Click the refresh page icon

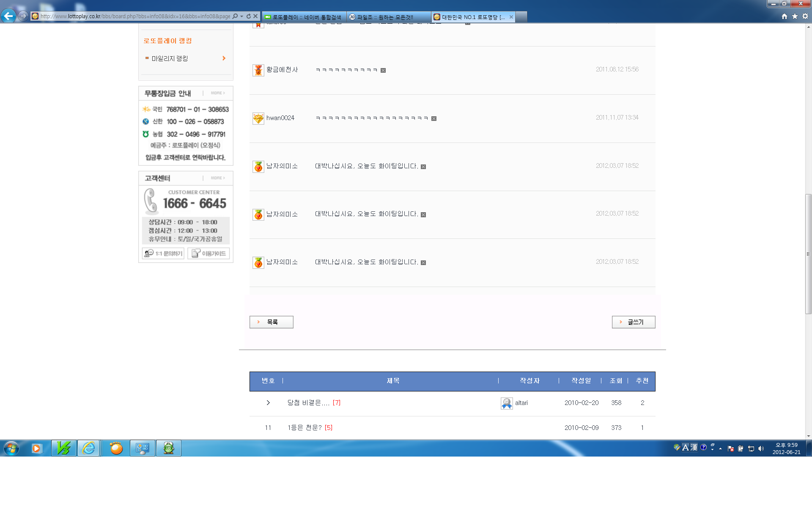pos(249,16)
